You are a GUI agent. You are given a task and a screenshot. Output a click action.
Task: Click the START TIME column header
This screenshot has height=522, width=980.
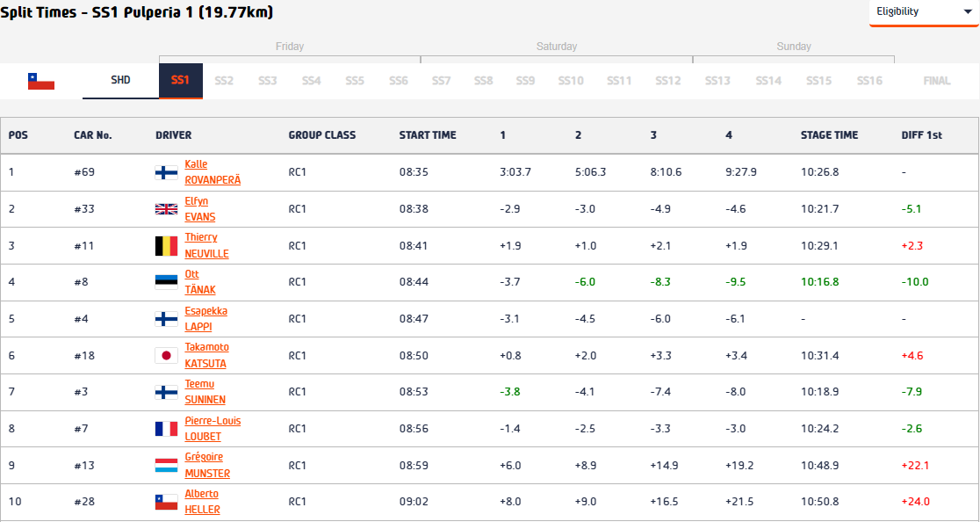point(428,135)
